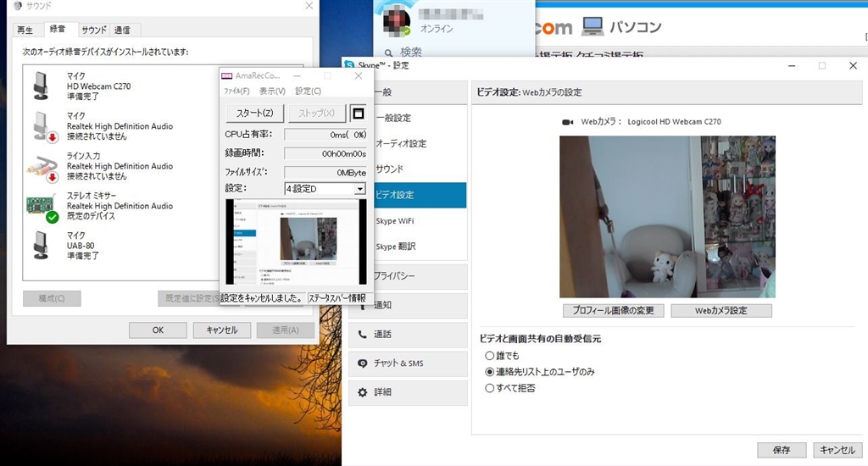Click キャンセル in the sound dialog
The height and width of the screenshot is (466, 868).
click(x=222, y=330)
